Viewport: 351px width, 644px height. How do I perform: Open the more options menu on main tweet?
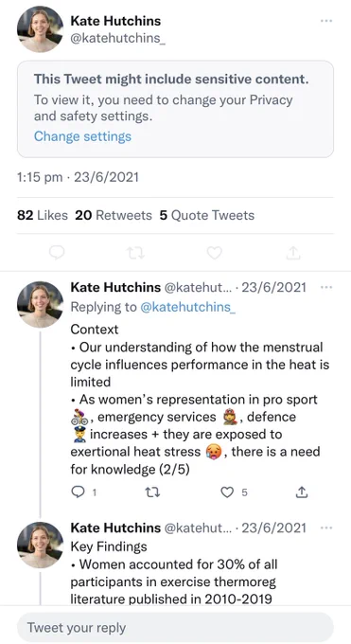(326, 21)
